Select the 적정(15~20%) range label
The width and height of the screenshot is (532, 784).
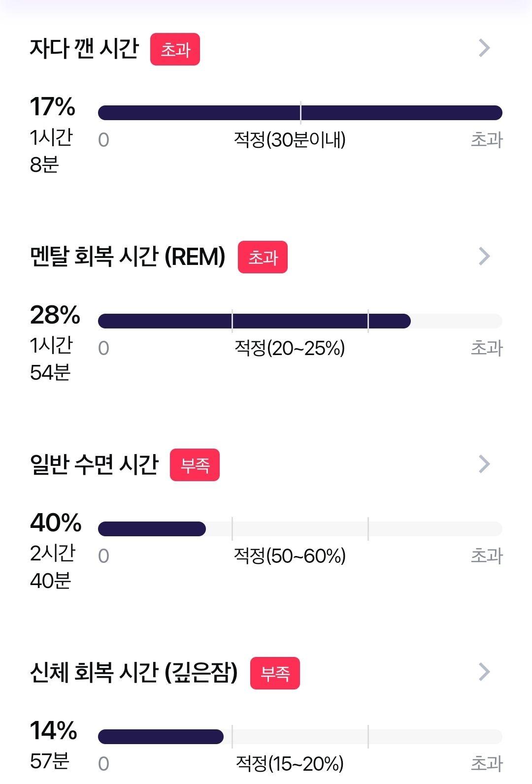[x=290, y=764]
